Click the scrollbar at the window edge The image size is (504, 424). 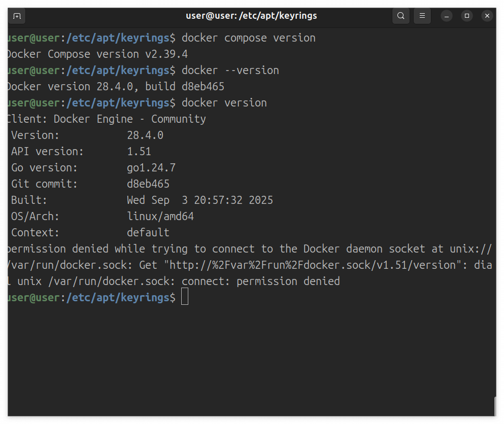pos(495,406)
